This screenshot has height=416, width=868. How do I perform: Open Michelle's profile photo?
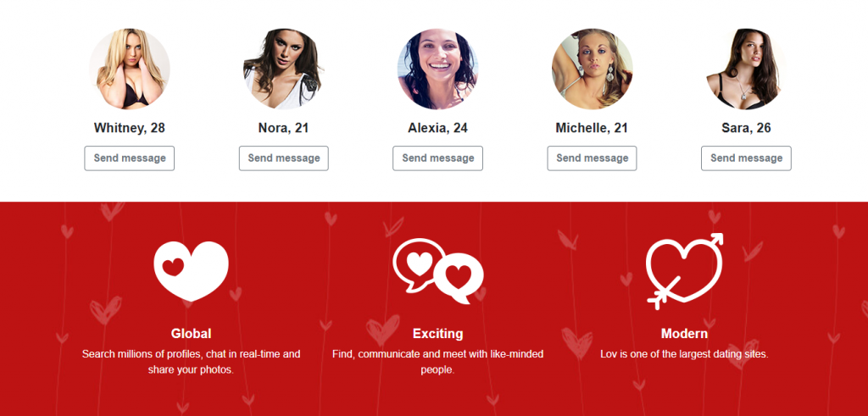[593, 69]
